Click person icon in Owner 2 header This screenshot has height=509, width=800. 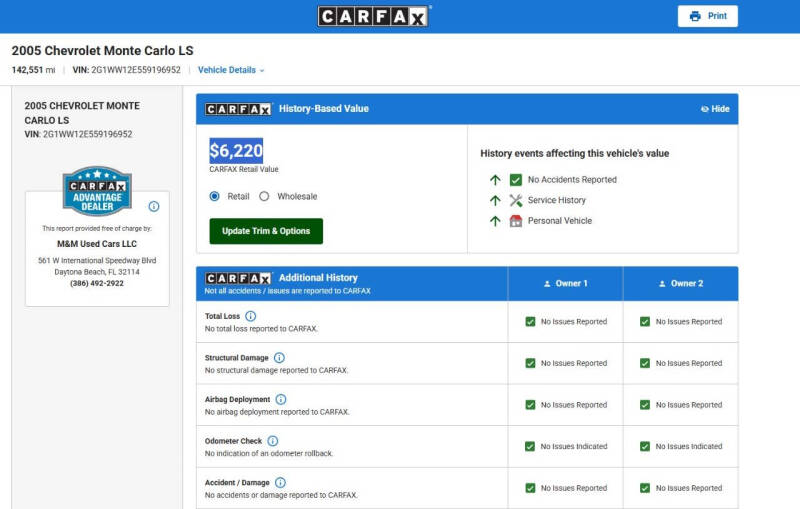pos(662,284)
